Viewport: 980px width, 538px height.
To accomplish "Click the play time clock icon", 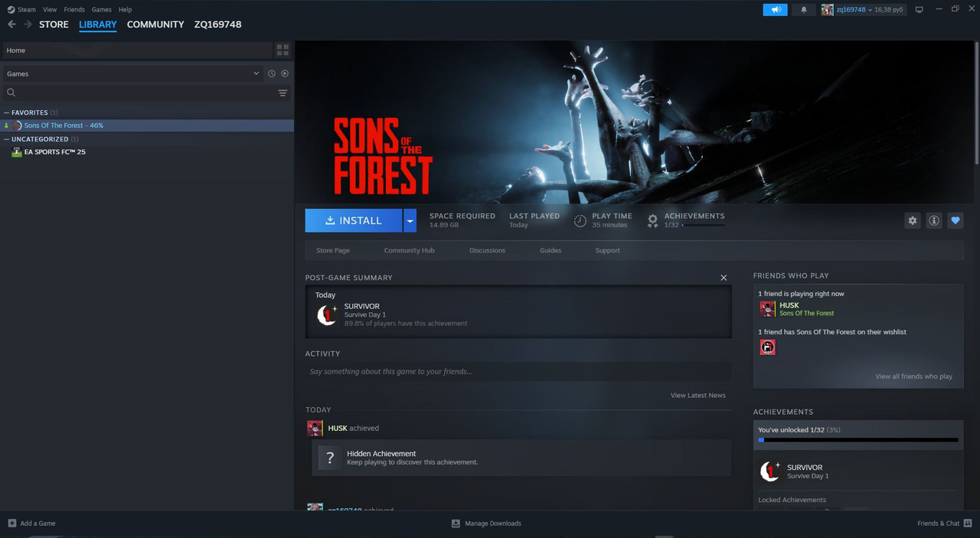I will coord(580,220).
